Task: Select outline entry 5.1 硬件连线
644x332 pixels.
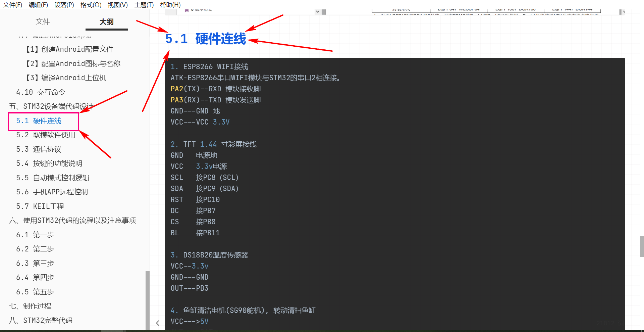Action: pyautogui.click(x=39, y=121)
